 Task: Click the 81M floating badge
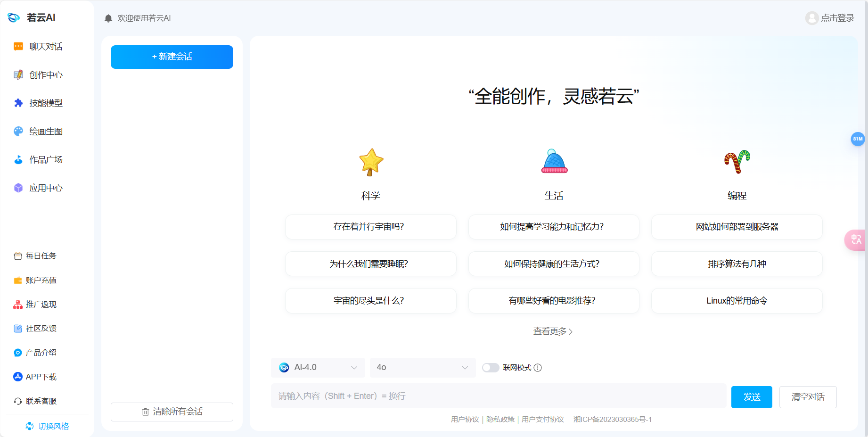tap(858, 139)
